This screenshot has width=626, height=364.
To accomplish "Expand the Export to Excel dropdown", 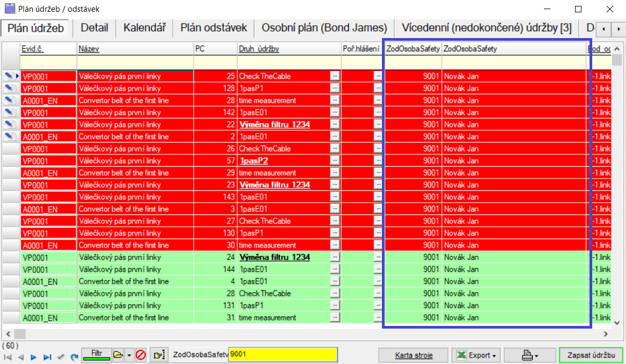I will point(476,355).
